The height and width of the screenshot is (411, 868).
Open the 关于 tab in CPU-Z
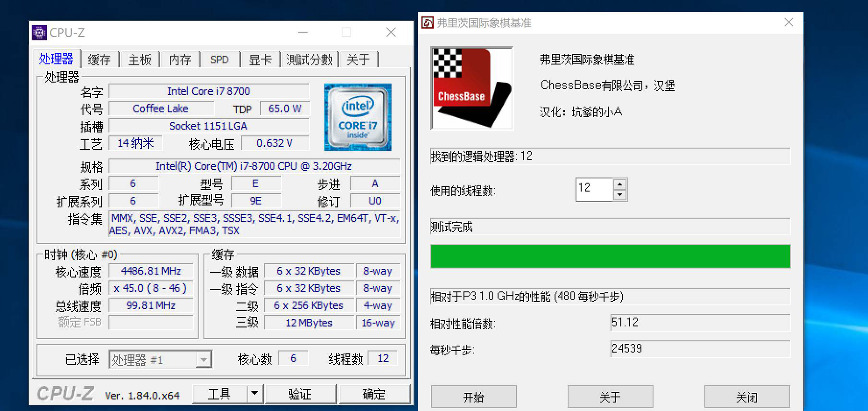click(x=358, y=60)
